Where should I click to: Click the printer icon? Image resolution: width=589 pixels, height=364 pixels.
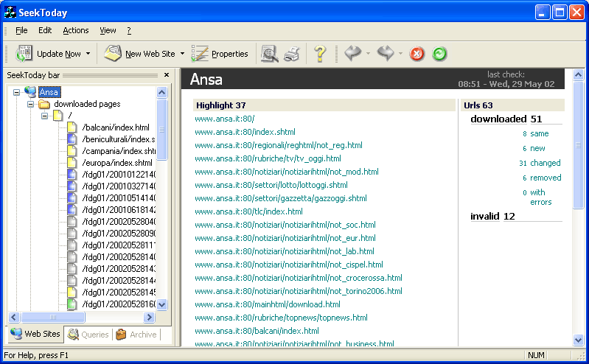pos(292,54)
